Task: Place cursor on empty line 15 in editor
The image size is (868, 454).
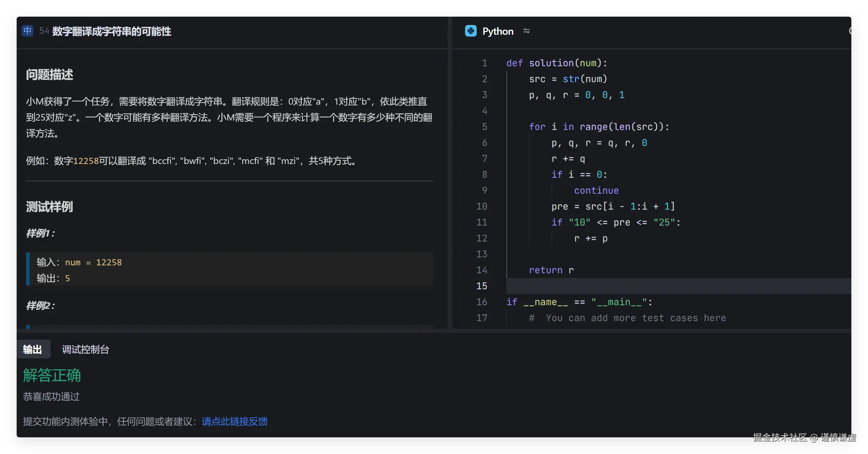Action: coord(651,286)
